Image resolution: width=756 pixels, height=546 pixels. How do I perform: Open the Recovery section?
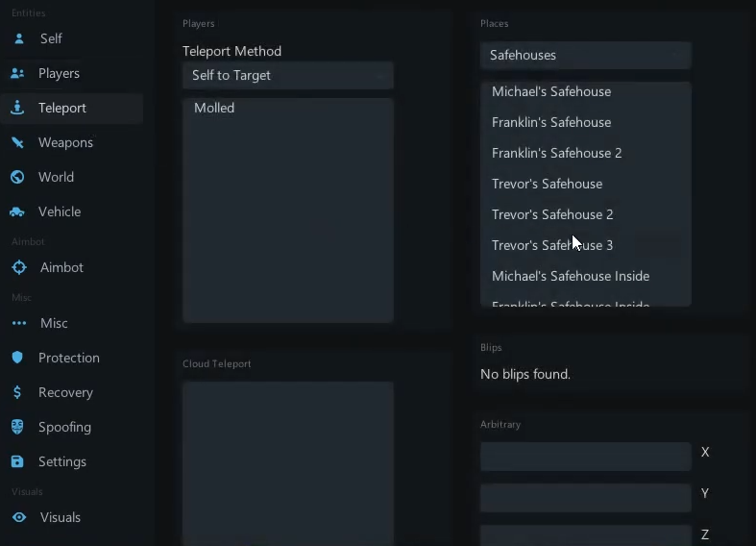point(65,392)
